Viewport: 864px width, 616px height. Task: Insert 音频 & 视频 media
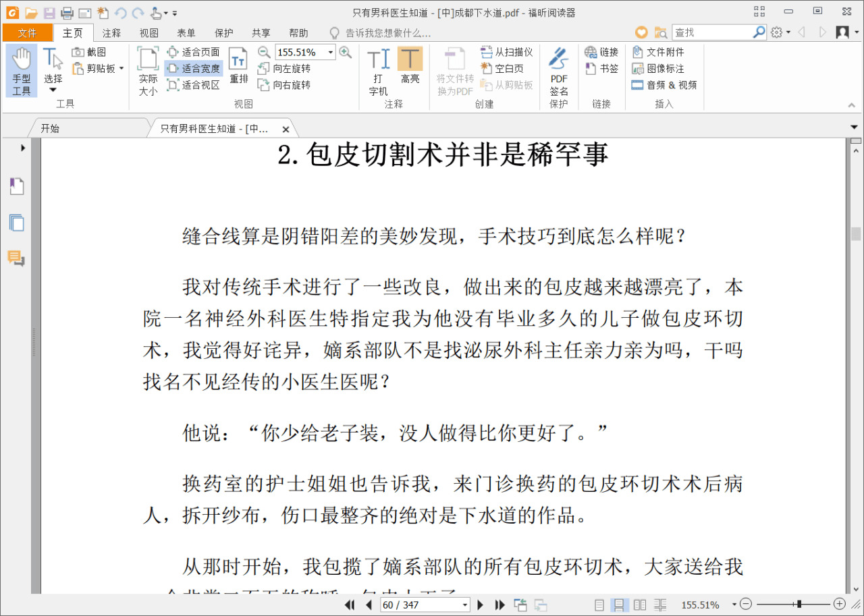(664, 85)
